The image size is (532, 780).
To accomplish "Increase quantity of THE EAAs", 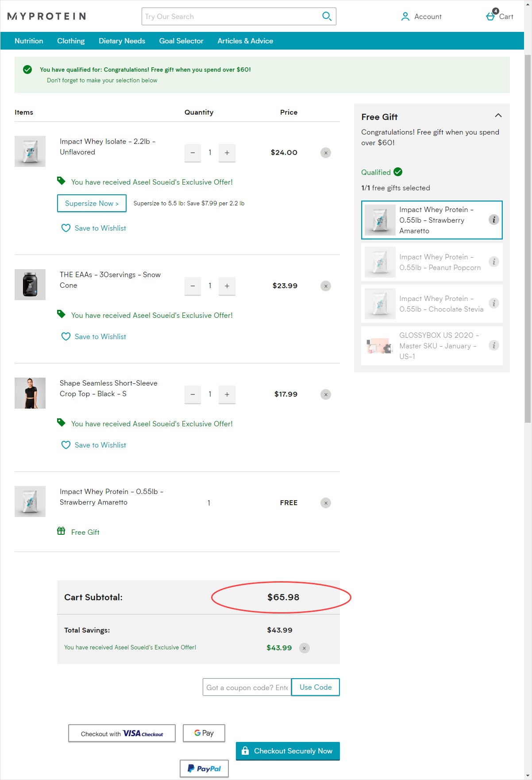I will [227, 286].
